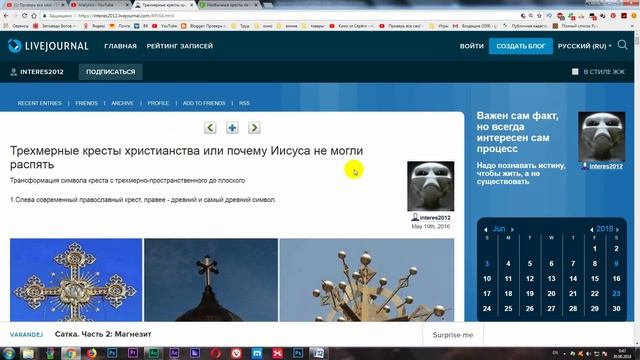Click INTERES2012 username in header
640x360 pixels.
(42, 72)
